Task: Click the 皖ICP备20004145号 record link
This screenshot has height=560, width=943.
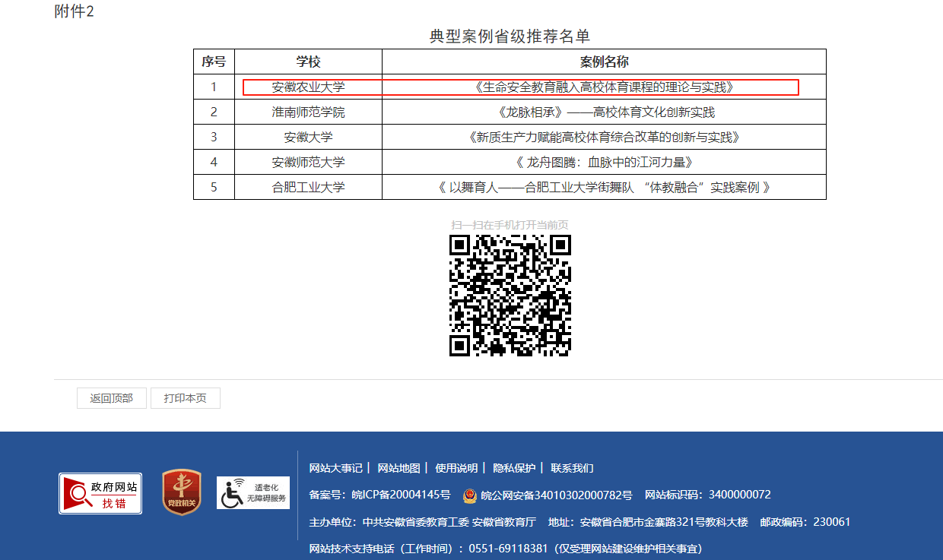Action: [401, 495]
